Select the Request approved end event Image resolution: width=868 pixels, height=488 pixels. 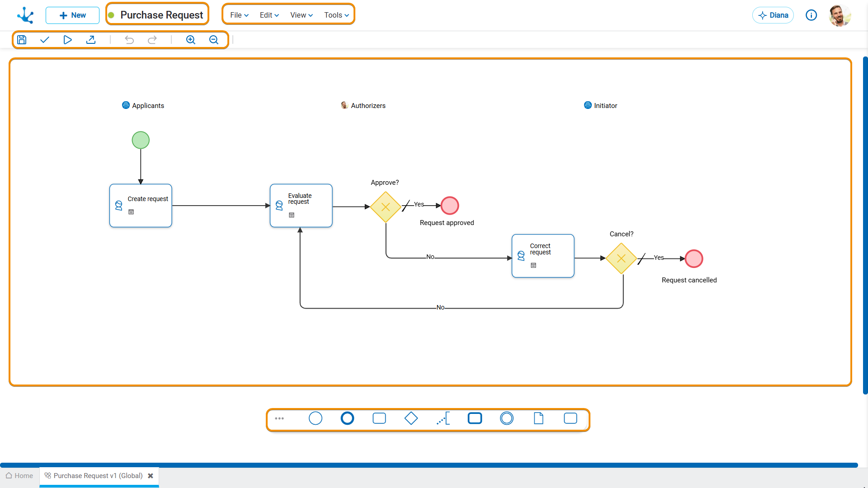click(450, 206)
